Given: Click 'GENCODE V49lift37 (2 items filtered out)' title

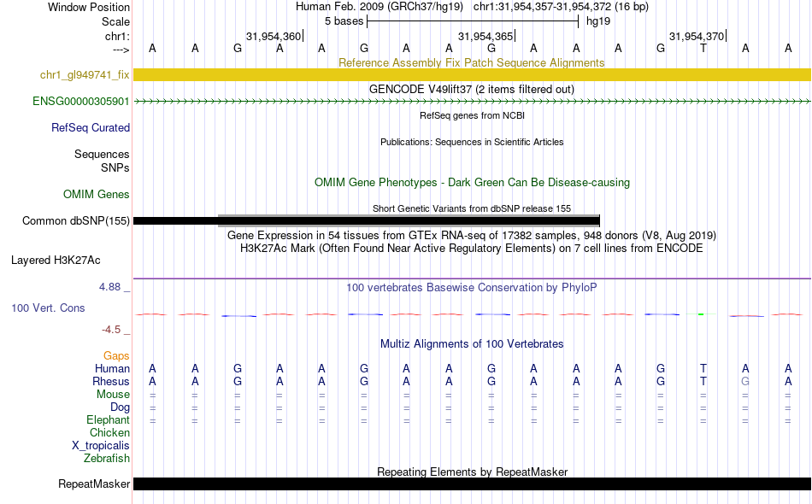Looking at the screenshot, I should [x=472, y=89].
